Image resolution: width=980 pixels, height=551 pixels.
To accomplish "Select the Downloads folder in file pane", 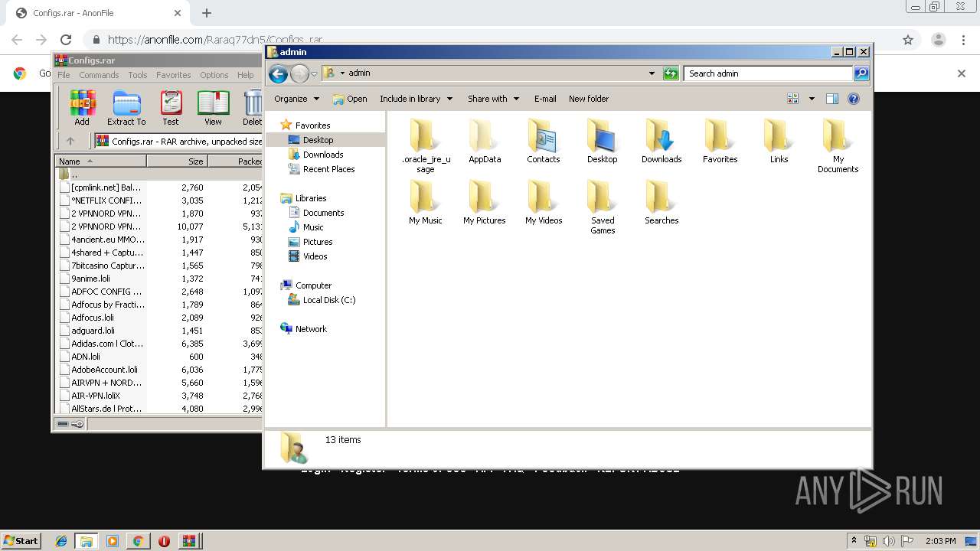I will point(661,141).
